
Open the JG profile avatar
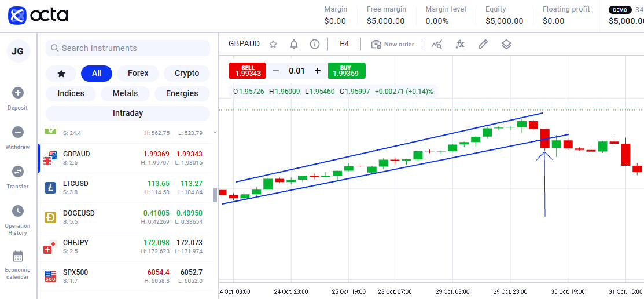pos(18,51)
